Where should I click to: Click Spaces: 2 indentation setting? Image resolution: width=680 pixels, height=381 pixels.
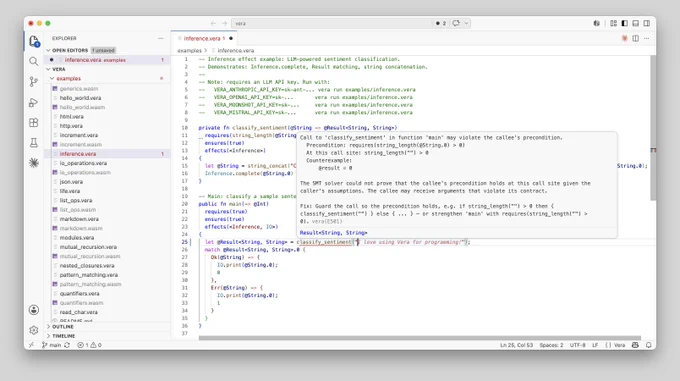pos(551,345)
